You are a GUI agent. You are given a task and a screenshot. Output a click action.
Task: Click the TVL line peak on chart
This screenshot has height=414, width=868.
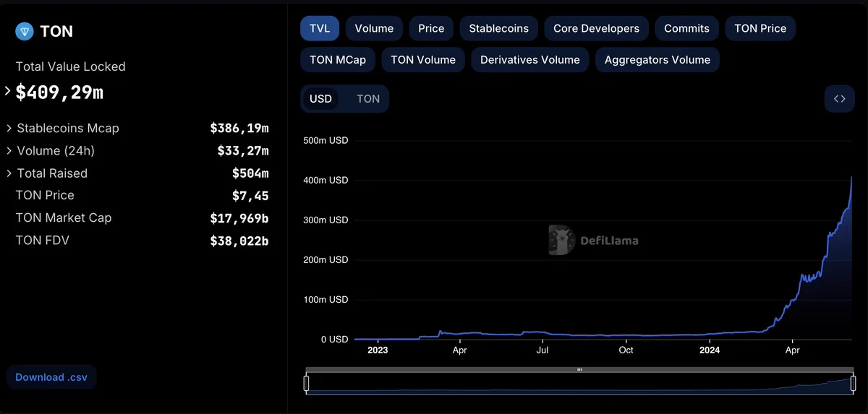point(851,178)
